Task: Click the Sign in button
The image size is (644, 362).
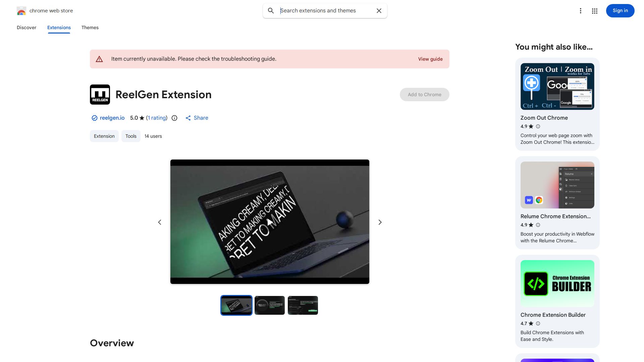Action: (x=620, y=11)
